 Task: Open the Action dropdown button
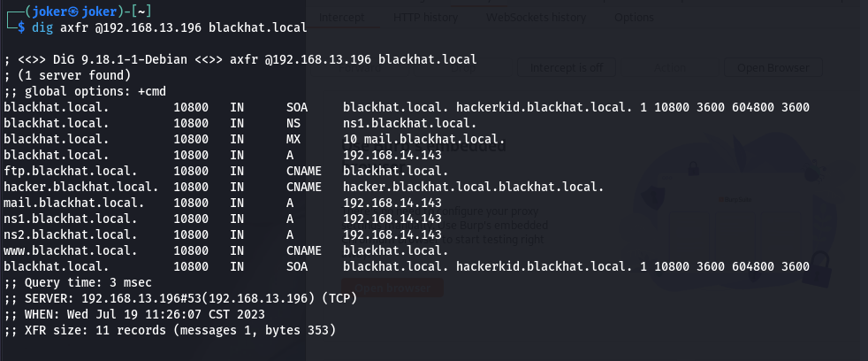[669, 67]
